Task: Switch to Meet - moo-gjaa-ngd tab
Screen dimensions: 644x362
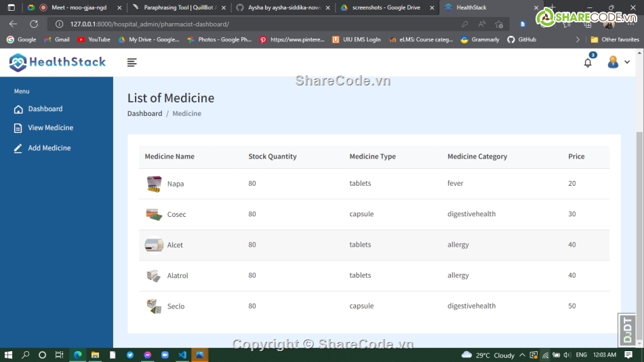Action: (x=74, y=7)
